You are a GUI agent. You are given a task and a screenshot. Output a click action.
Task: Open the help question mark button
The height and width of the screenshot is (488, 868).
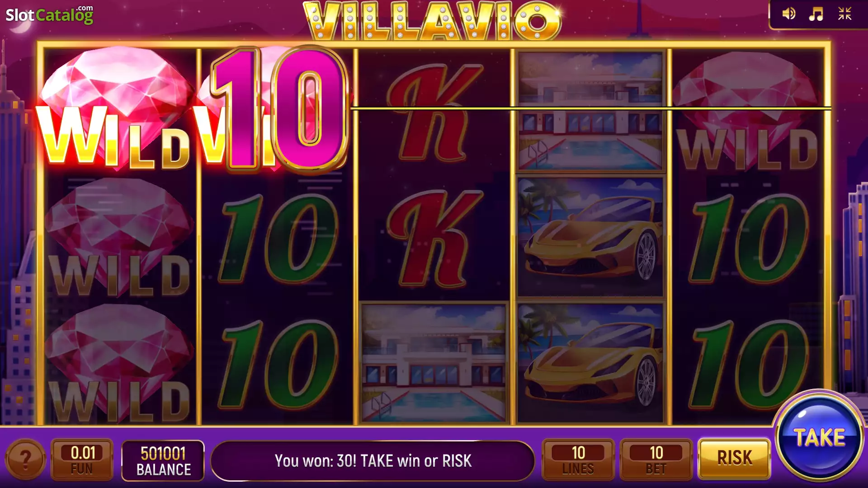tap(25, 460)
